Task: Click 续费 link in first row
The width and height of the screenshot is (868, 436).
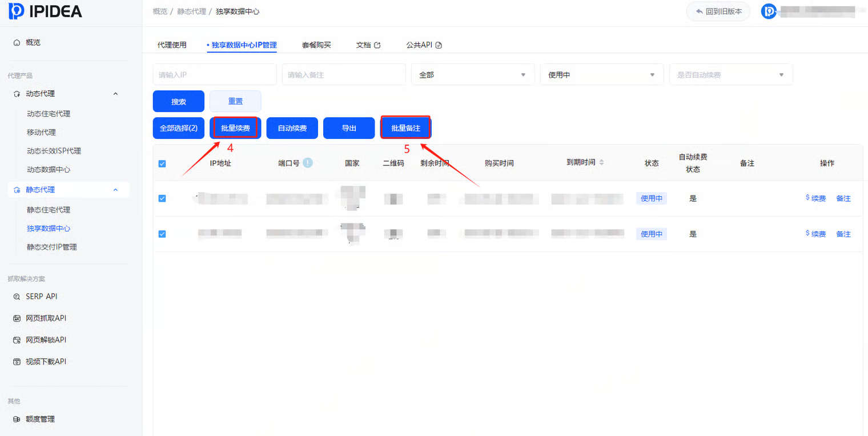Action: [x=815, y=198]
